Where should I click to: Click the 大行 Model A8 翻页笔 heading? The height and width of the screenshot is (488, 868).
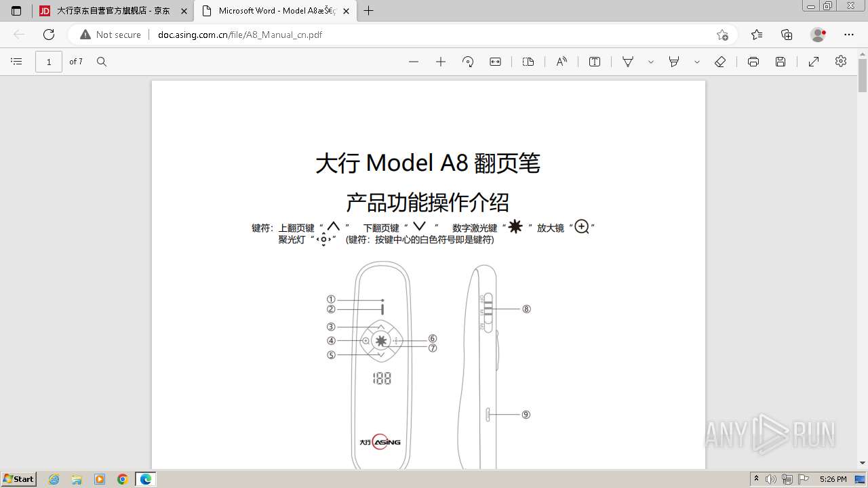click(x=428, y=163)
